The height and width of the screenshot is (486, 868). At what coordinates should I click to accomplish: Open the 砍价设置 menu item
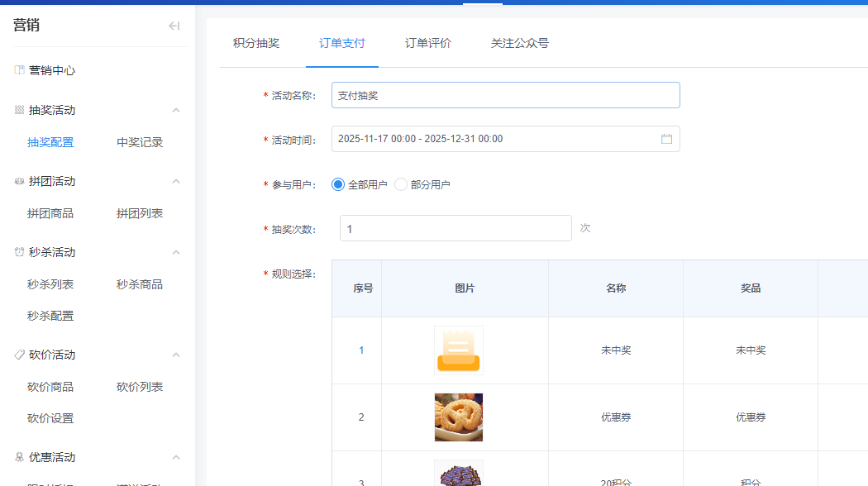click(x=51, y=418)
